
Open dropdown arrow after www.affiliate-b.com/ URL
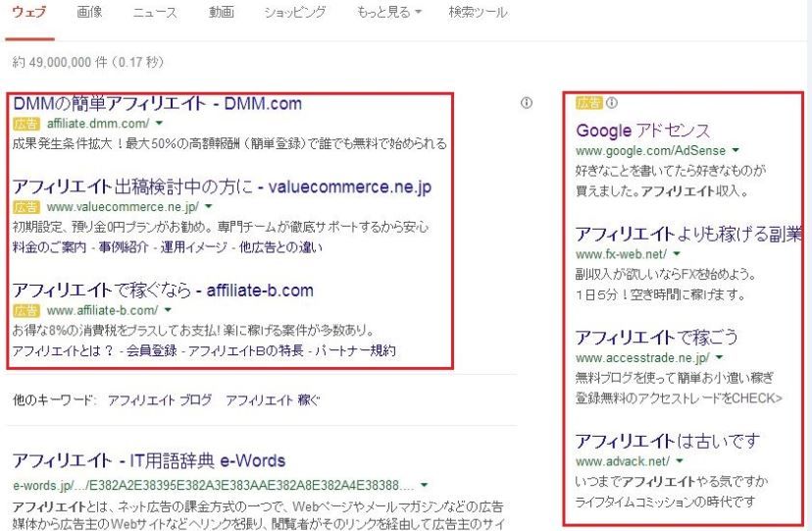(168, 310)
